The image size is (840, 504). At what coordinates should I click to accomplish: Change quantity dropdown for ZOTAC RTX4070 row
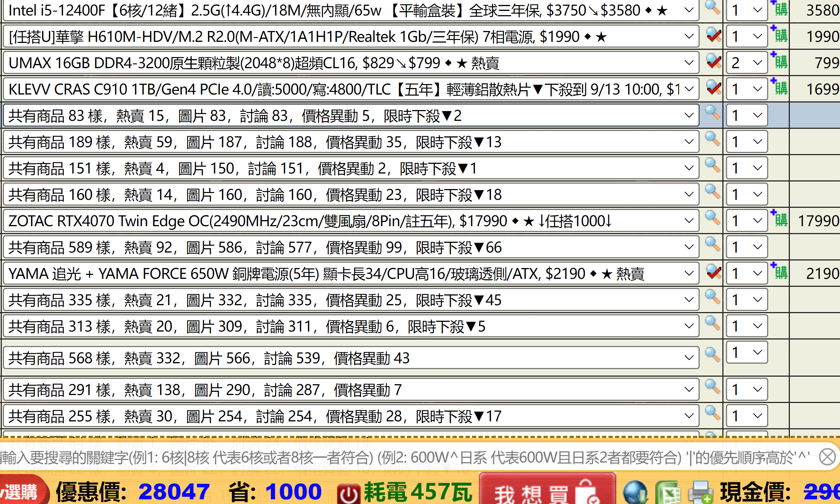coord(747,221)
